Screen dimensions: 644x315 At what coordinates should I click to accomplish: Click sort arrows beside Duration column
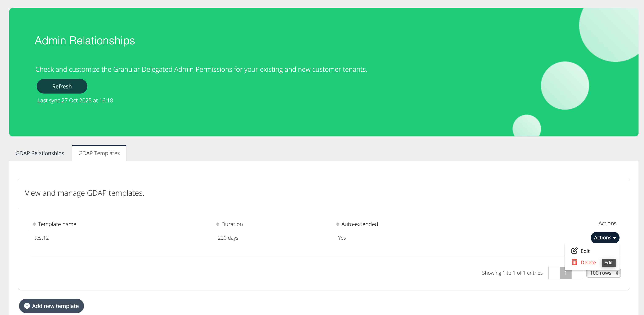coord(218,224)
